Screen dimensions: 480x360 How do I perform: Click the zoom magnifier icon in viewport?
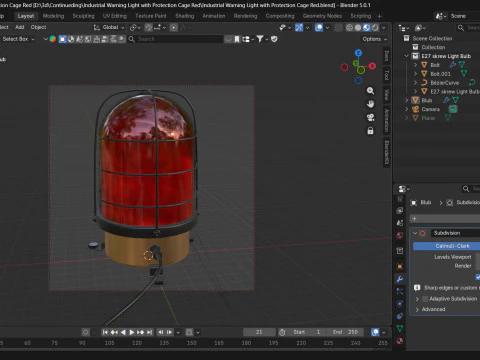pyautogui.click(x=370, y=91)
